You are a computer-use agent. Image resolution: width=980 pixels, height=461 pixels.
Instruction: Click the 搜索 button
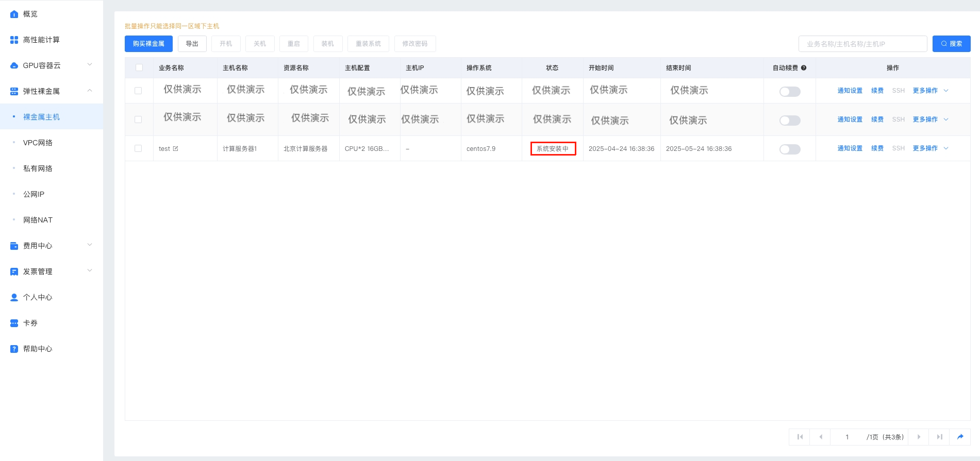tap(951, 44)
